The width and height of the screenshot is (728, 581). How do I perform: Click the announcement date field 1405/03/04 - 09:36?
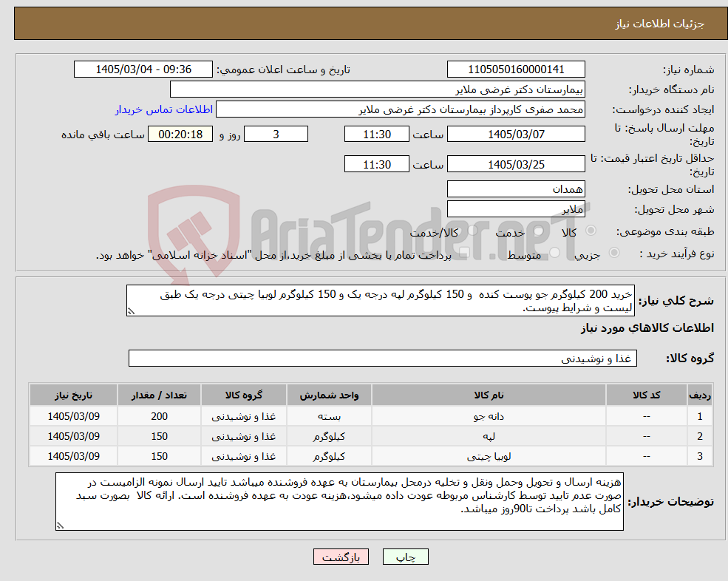coord(143,69)
